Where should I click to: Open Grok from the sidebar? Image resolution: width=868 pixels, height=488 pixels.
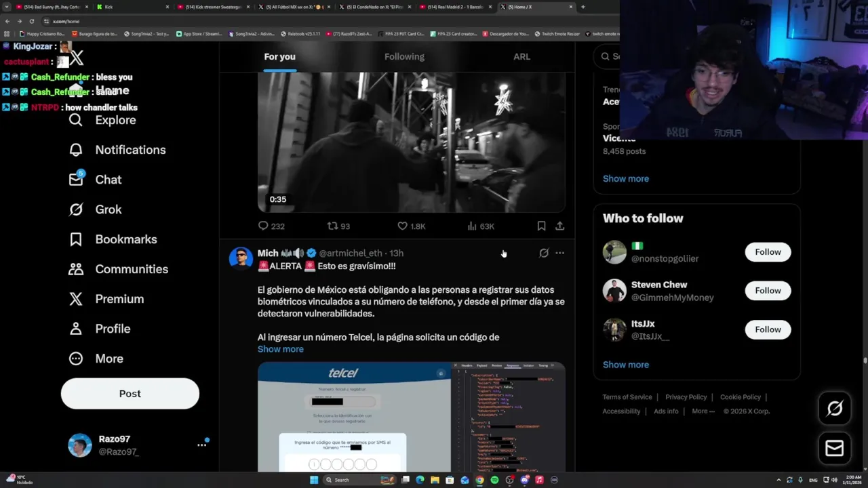(96, 209)
